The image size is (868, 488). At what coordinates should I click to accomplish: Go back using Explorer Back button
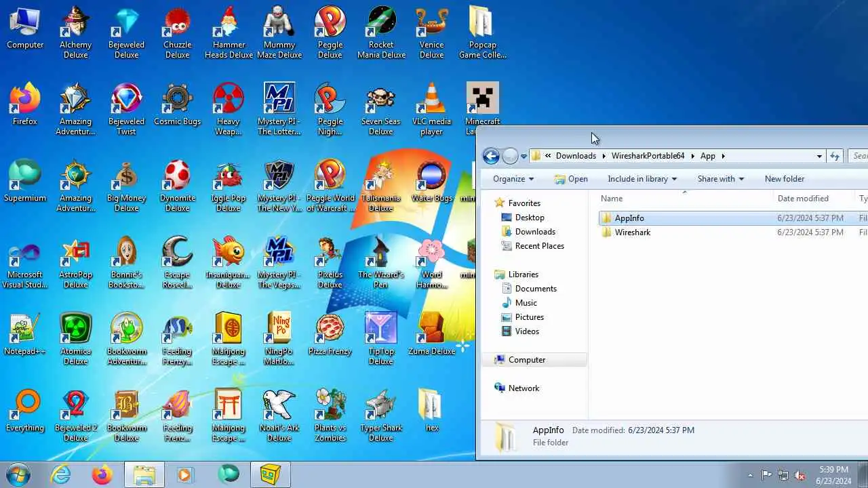click(491, 157)
